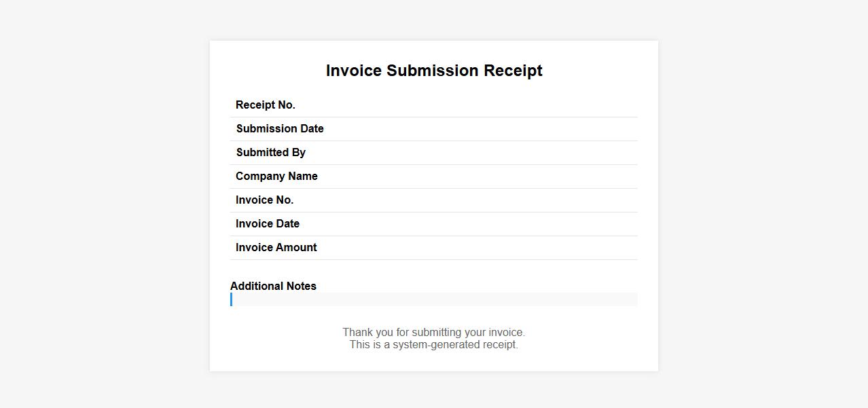Click the empty value cell beside Receipt No.

tap(475, 105)
